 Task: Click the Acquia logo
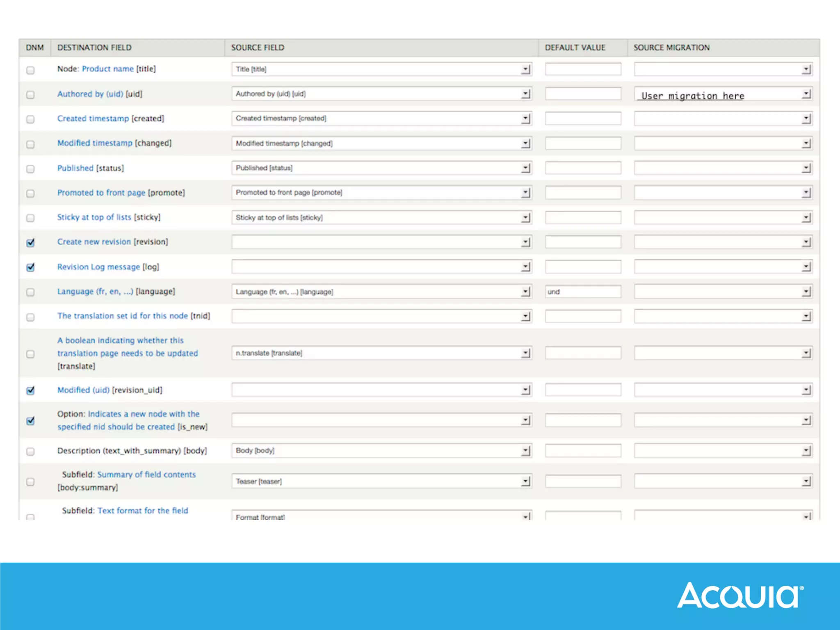click(x=740, y=595)
